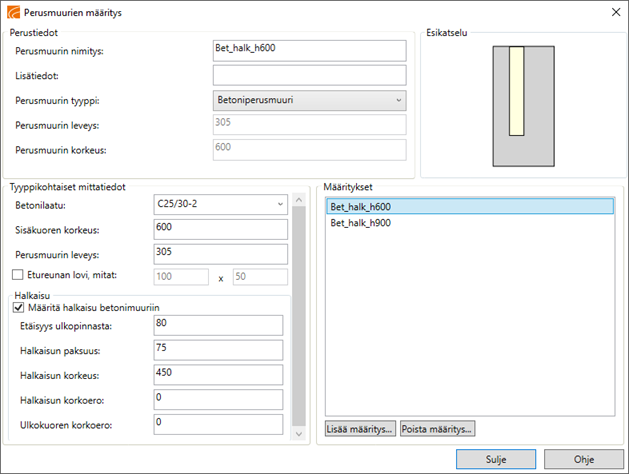Click the Lisää määritys button

coord(361,429)
